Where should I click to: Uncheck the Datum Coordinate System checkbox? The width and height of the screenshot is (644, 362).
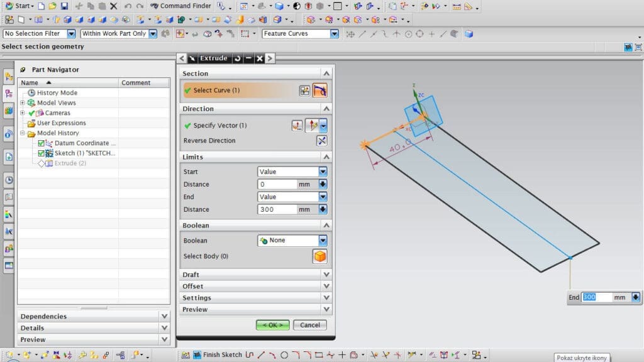click(x=42, y=143)
